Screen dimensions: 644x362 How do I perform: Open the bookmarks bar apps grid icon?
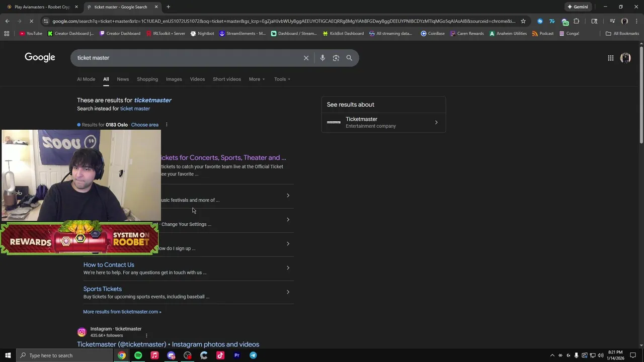click(x=7, y=34)
